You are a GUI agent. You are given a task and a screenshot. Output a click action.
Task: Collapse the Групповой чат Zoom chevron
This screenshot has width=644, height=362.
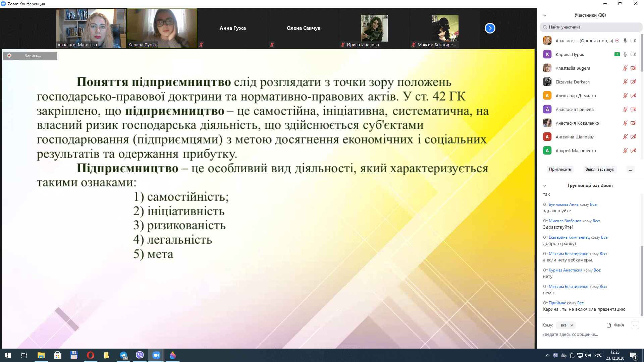[x=545, y=186]
